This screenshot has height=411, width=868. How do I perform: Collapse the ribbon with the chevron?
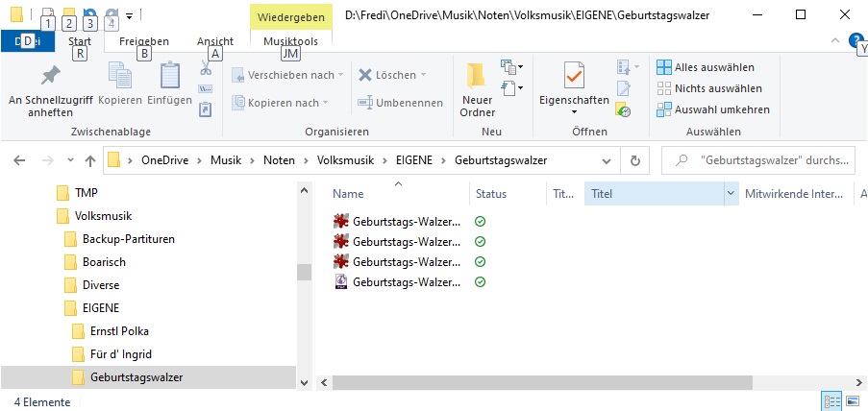pyautogui.click(x=834, y=40)
